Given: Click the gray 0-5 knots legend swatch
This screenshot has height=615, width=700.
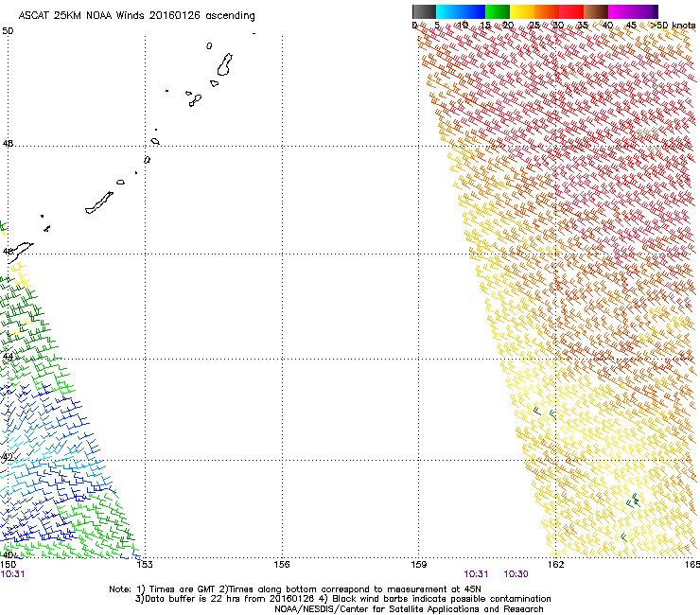Looking at the screenshot, I should (x=424, y=11).
